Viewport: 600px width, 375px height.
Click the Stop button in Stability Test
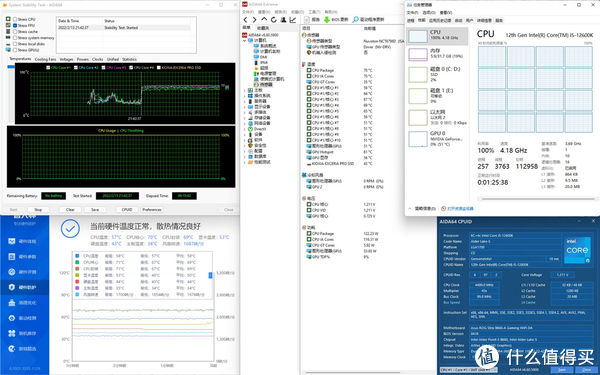coord(38,210)
